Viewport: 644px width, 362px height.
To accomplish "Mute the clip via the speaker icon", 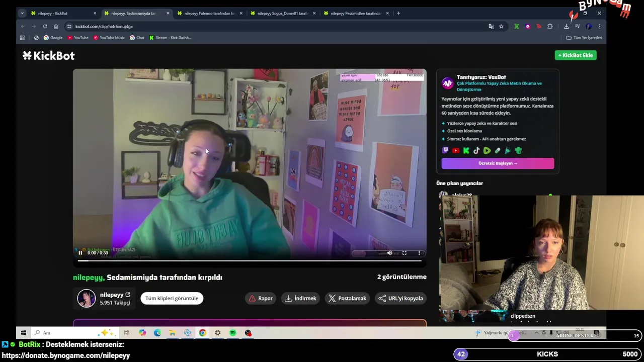I will point(389,253).
